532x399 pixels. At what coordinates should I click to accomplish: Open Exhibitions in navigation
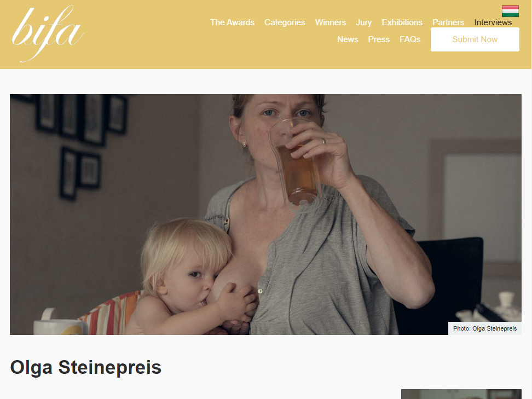[x=402, y=22]
